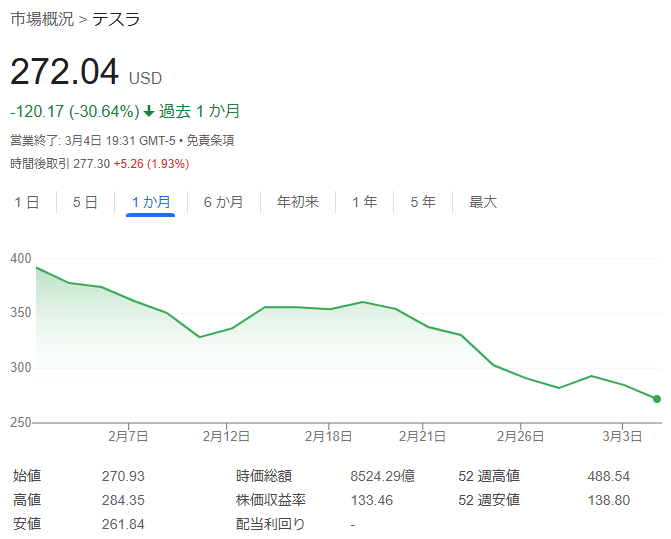Image resolution: width=671 pixels, height=539 pixels.
Task: Click the down arrow price change icon
Action: [148, 112]
